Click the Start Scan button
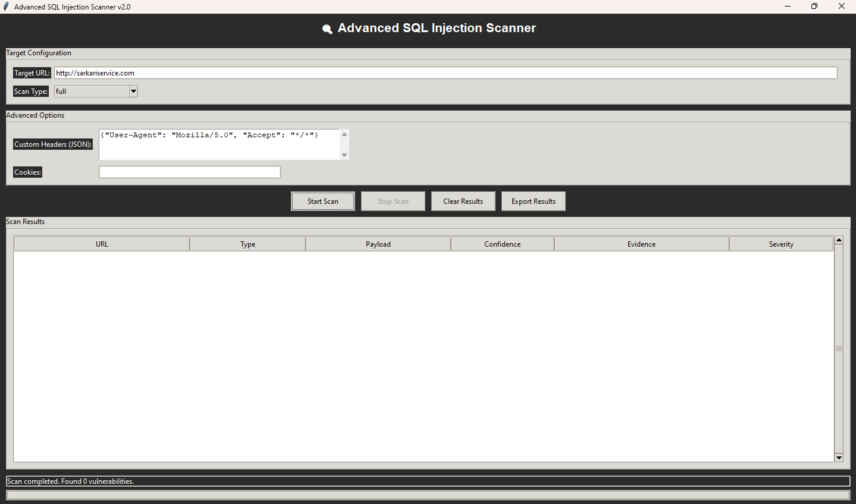Screen dimensions: 856x504 click(322, 201)
